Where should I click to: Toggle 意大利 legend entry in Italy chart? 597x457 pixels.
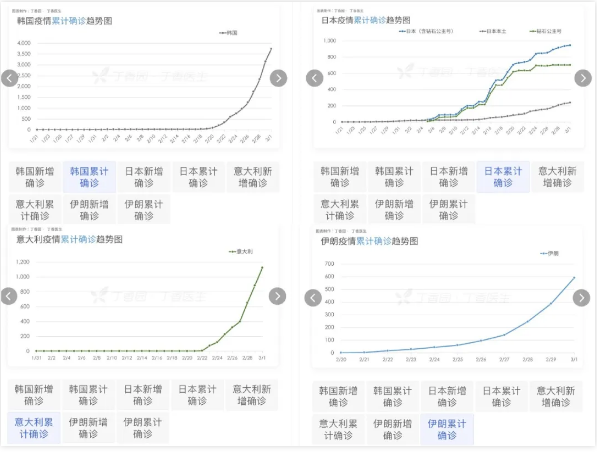point(241,251)
